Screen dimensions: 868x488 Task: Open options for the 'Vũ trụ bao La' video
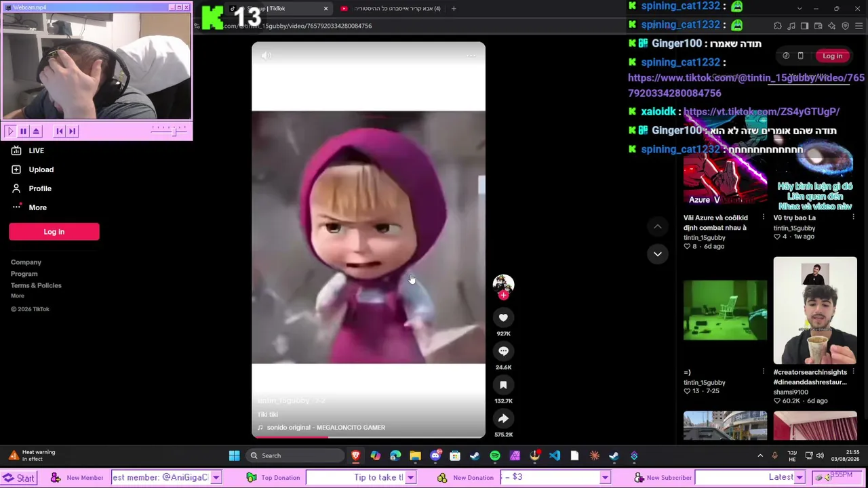tap(853, 218)
